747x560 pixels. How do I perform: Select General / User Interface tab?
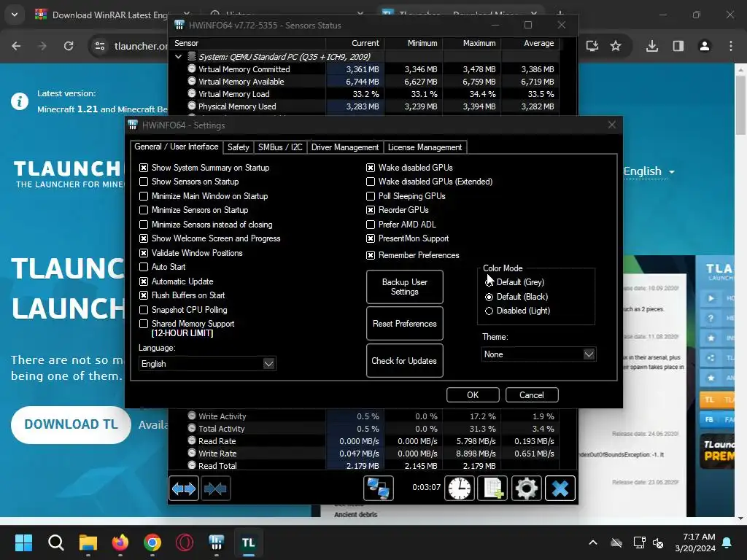point(177,147)
